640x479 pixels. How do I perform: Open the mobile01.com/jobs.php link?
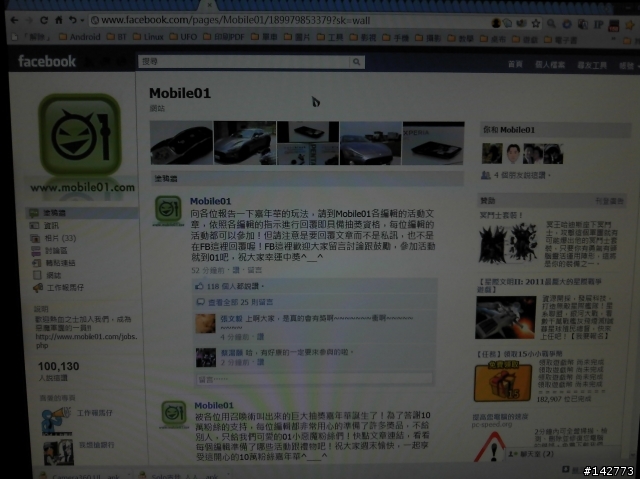coord(86,341)
